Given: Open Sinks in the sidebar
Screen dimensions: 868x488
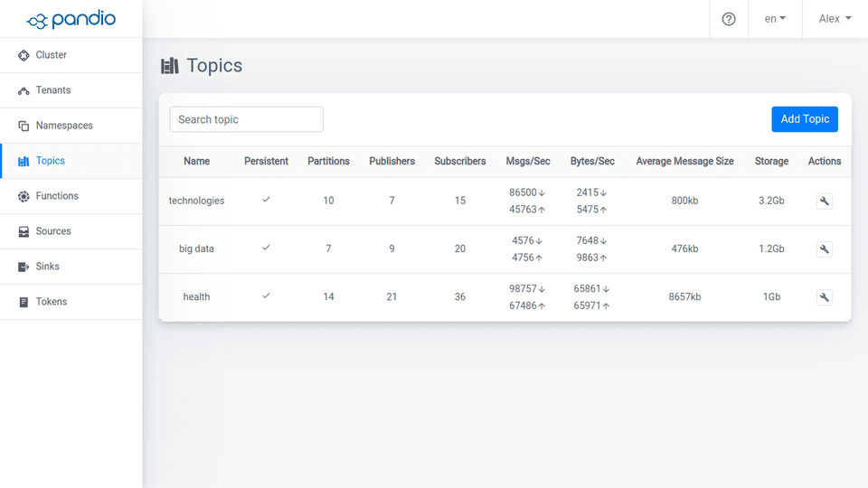Looking at the screenshot, I should point(71,267).
